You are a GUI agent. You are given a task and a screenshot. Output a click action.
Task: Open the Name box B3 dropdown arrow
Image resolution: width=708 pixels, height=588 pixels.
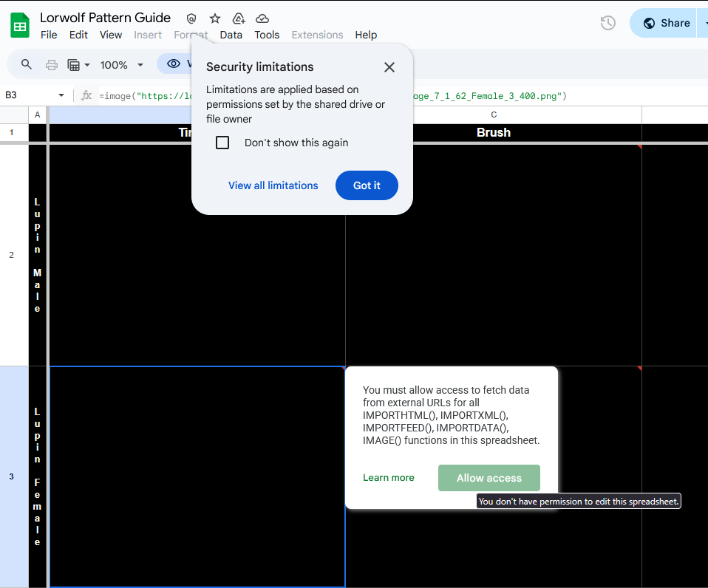pos(61,95)
